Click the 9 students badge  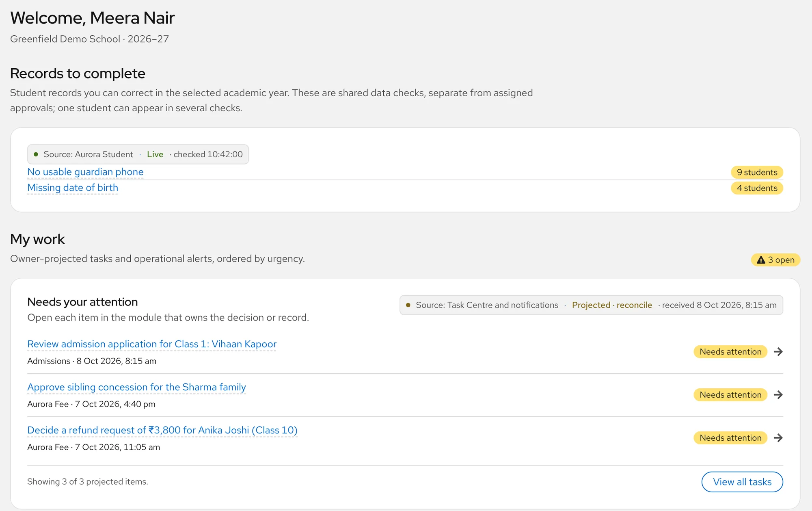pyautogui.click(x=757, y=172)
